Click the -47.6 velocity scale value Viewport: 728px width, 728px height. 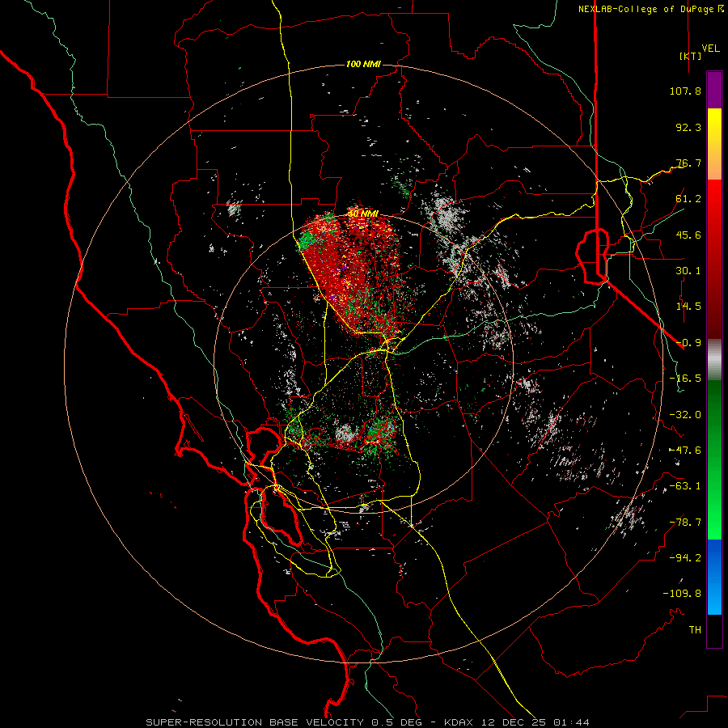click(685, 451)
